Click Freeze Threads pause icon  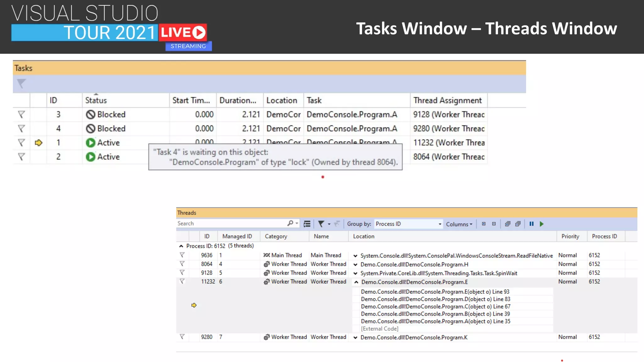point(531,224)
